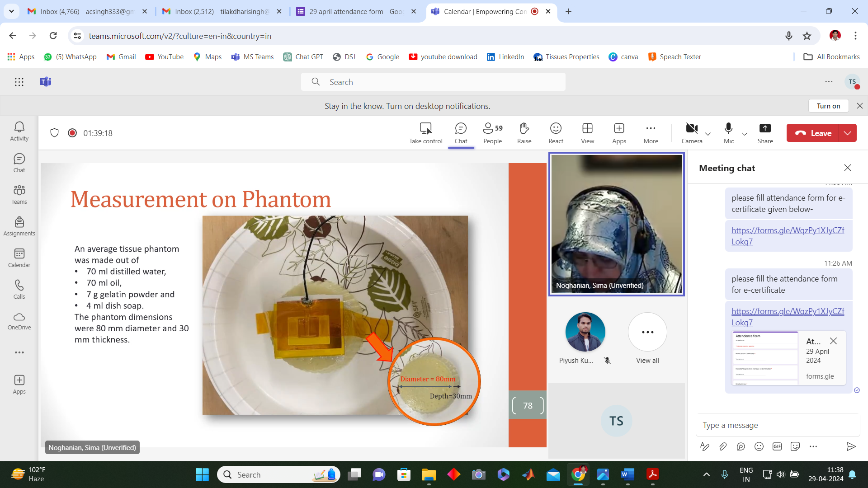Image resolution: width=868 pixels, height=488 pixels.
Task: Open Assignments in the left sidebar
Action: pos(19,225)
